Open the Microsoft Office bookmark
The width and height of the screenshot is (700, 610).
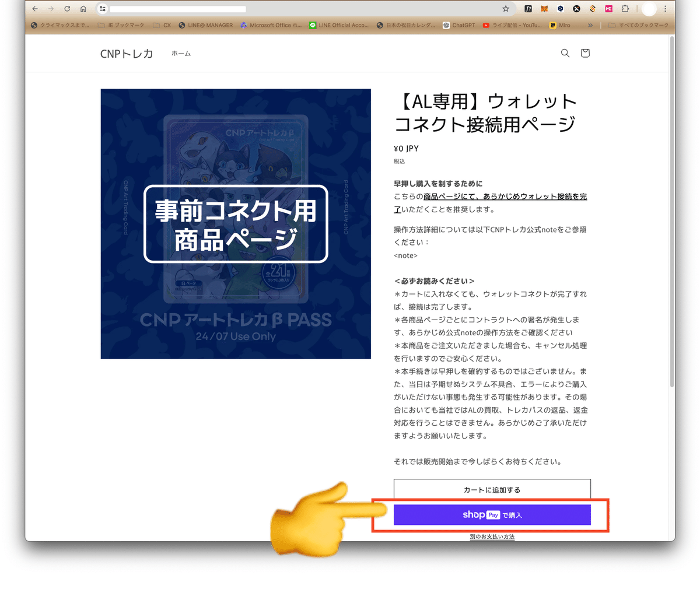tap(271, 25)
